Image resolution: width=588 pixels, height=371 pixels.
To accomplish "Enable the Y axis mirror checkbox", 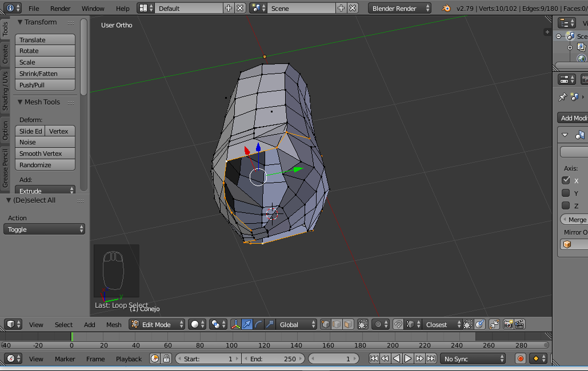I will click(566, 193).
